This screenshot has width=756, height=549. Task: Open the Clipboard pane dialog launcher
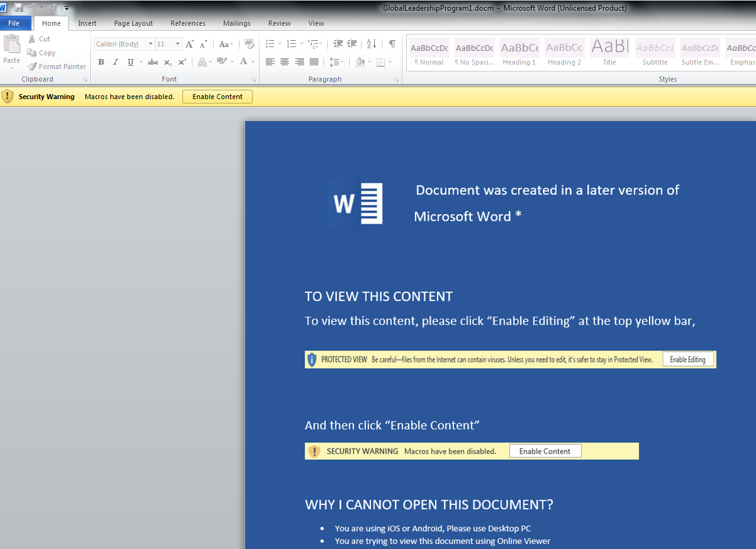click(85, 80)
